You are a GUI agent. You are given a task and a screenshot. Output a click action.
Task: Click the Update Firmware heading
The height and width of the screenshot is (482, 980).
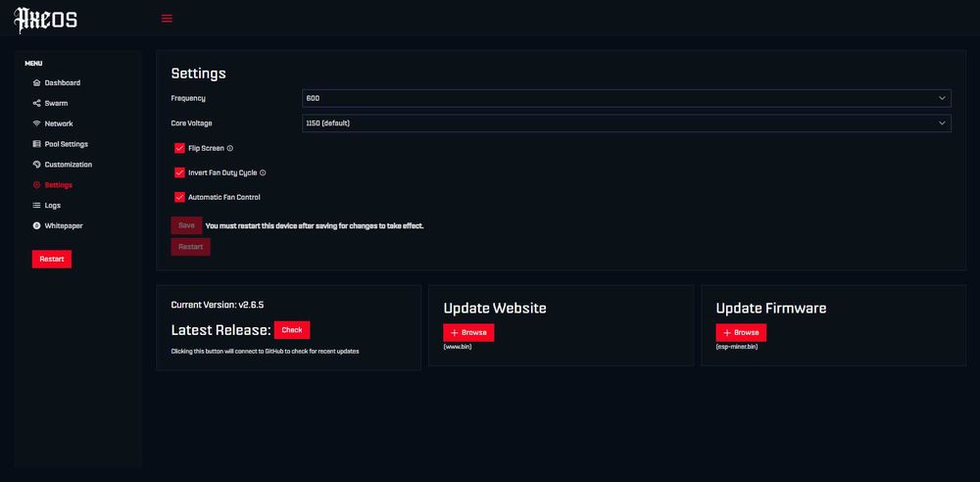771,309
